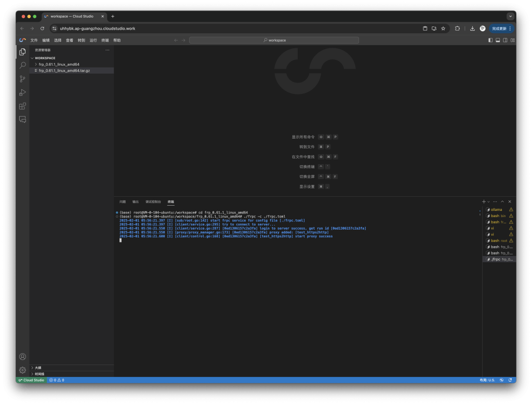Open the Manage gear icon in activity bar
The image size is (532, 404).
coord(22,370)
